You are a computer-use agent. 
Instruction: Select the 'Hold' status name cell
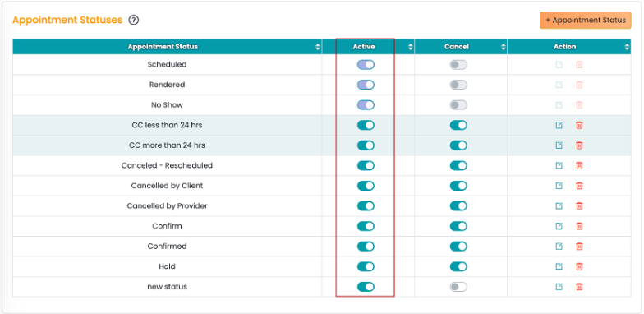tap(168, 266)
